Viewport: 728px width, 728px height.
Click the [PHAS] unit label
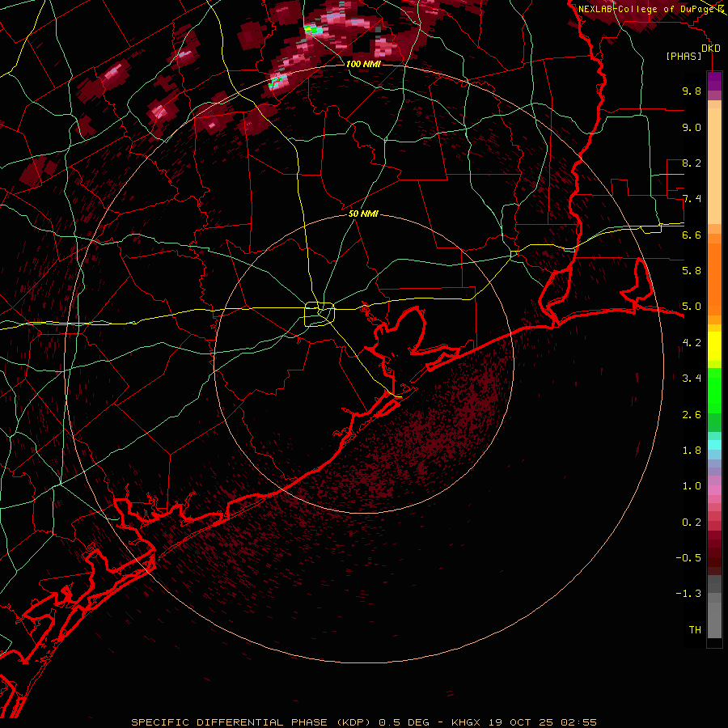[684, 56]
